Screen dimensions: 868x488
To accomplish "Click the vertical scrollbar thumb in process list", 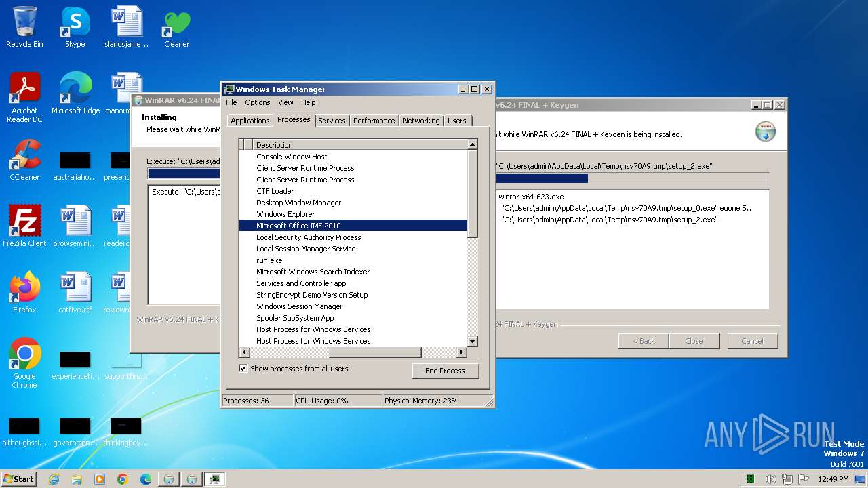I will tap(473, 193).
